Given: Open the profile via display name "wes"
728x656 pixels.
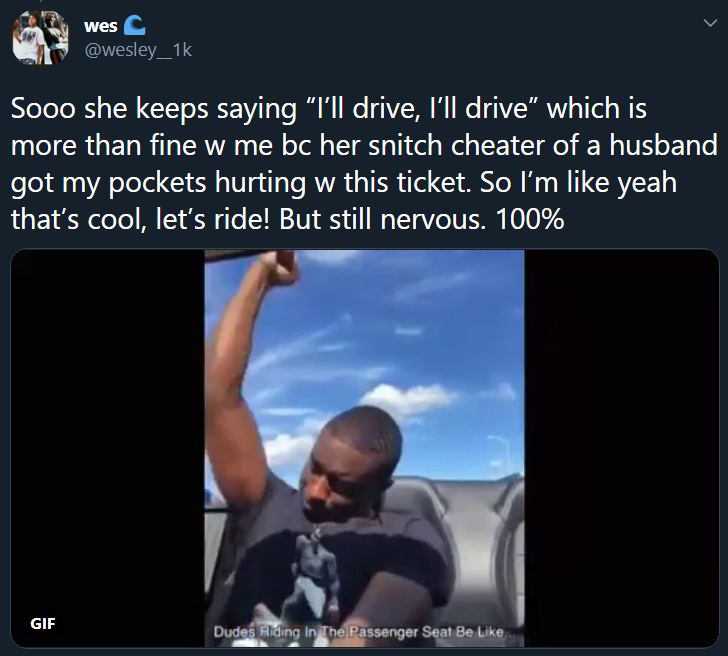Looking at the screenshot, I should coord(101,26).
